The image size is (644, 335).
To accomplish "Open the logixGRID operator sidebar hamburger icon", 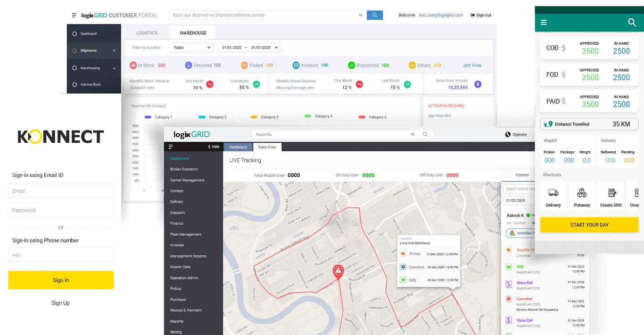I will [171, 147].
